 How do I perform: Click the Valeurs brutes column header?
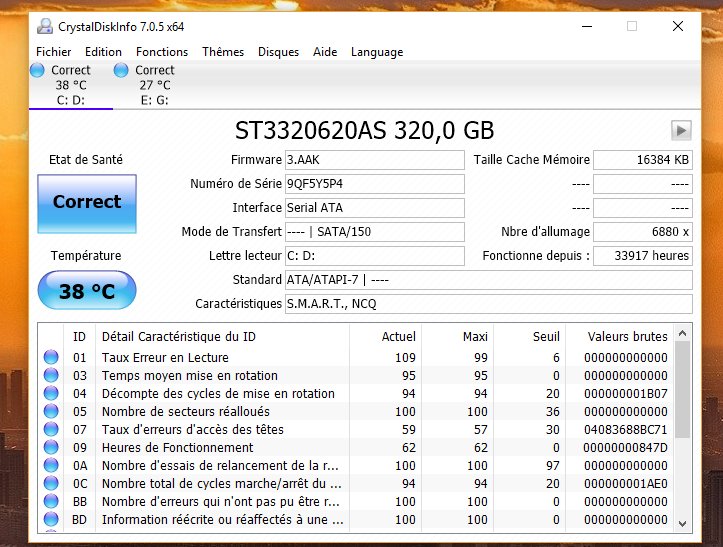coord(620,336)
